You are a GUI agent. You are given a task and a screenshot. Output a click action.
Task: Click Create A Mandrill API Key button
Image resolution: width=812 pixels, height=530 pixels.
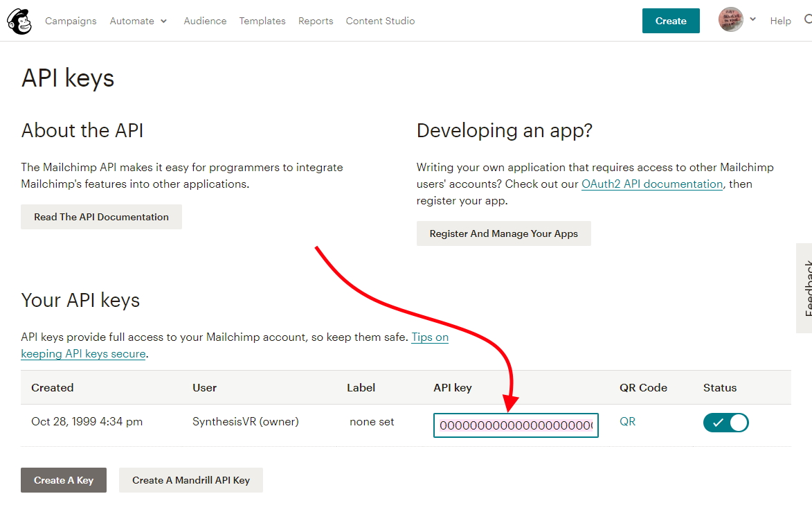coord(191,479)
